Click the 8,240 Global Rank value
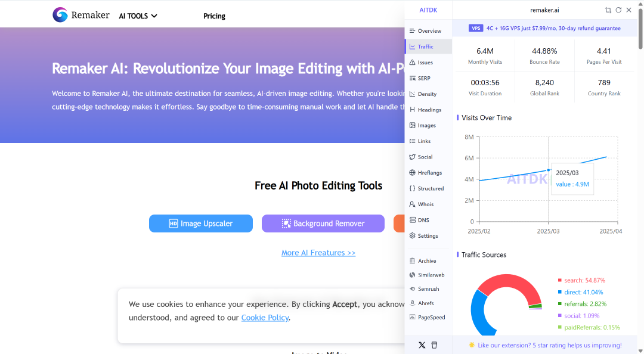644x354 pixels. click(x=544, y=83)
